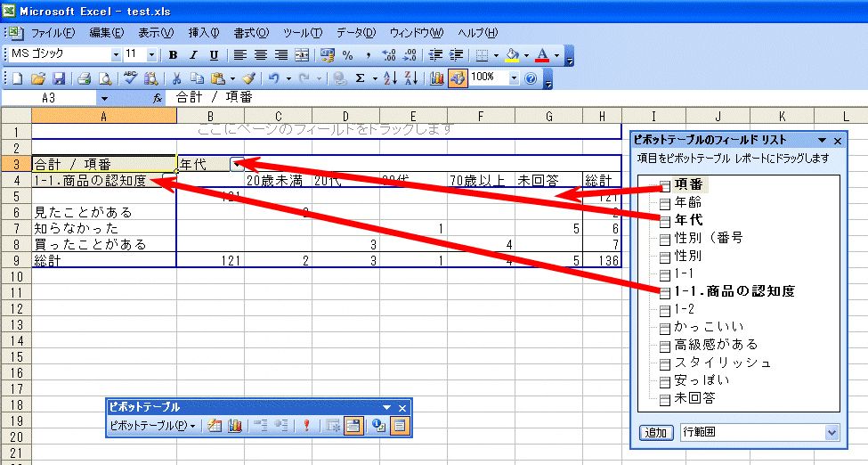Toggle Italic formatting
The width and height of the screenshot is (868, 465).
tap(193, 55)
